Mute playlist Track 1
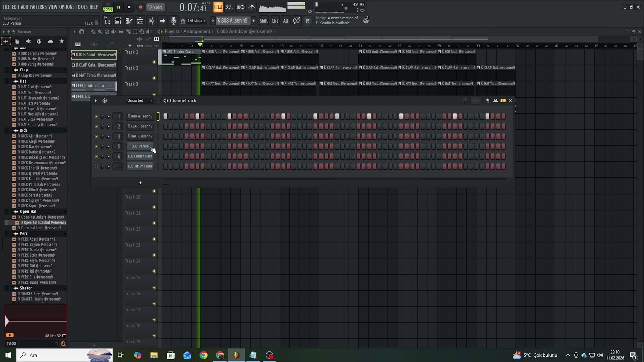 154,62
